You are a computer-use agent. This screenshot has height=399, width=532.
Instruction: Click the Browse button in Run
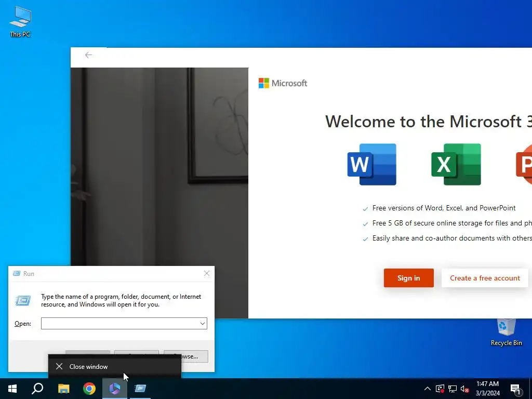click(186, 356)
